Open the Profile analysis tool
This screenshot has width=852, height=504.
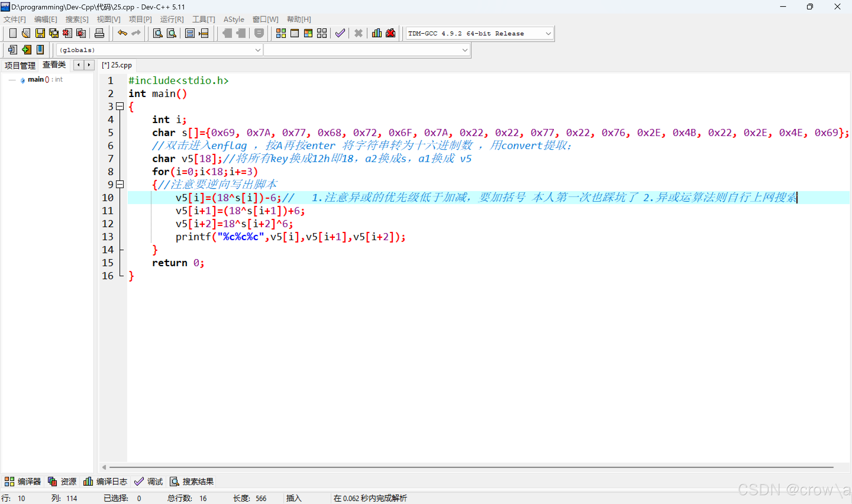click(376, 33)
